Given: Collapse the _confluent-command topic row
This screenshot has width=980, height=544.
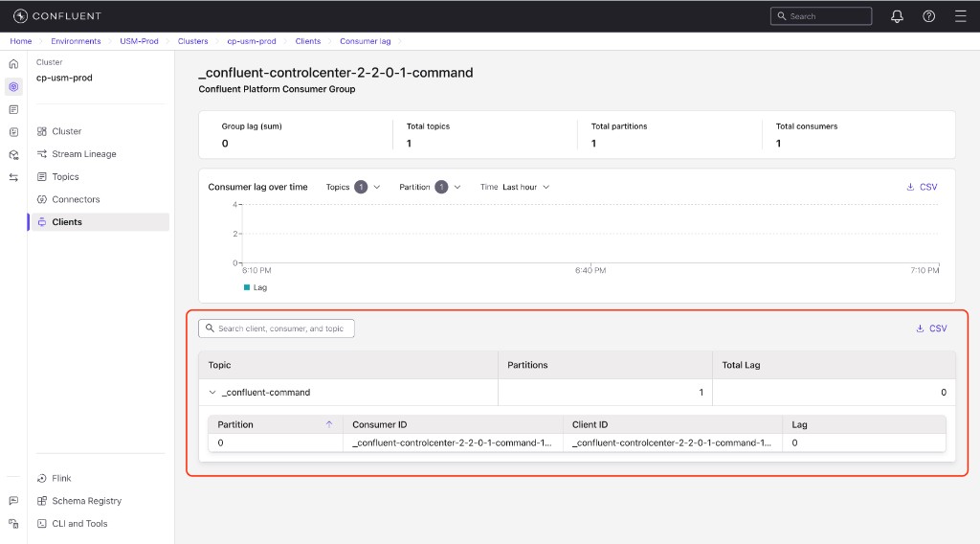Looking at the screenshot, I should [x=212, y=393].
